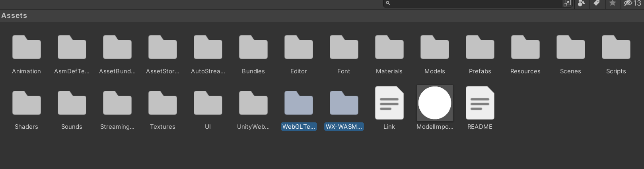Select the Resources folder
644x169 pixels.
tap(525, 47)
